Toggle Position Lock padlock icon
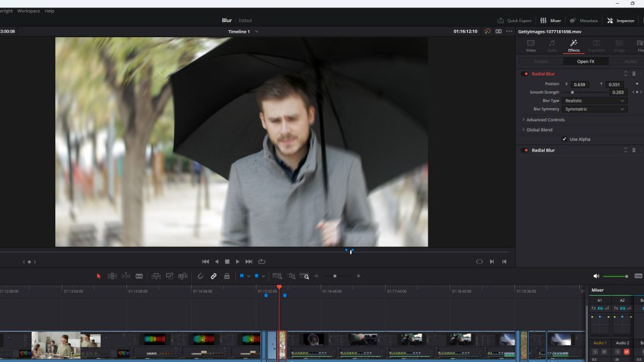This screenshot has width=644, height=362. (226, 277)
